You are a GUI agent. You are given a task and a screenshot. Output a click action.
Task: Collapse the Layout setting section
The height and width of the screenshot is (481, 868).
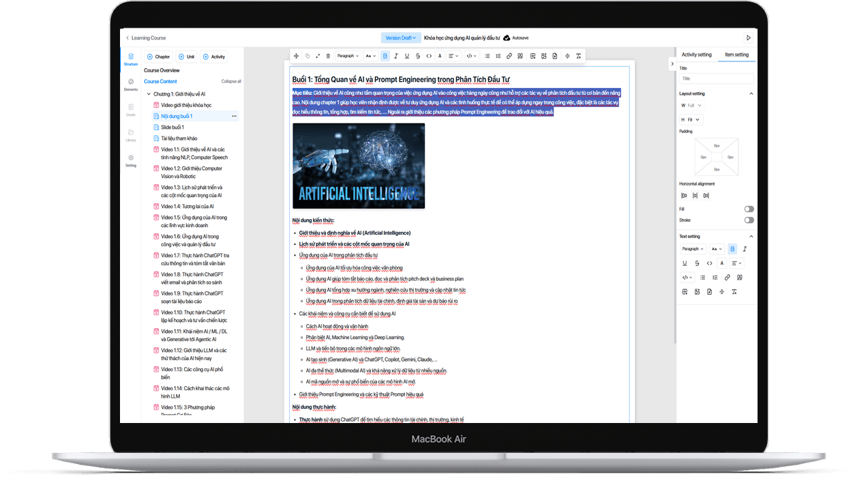coord(751,93)
